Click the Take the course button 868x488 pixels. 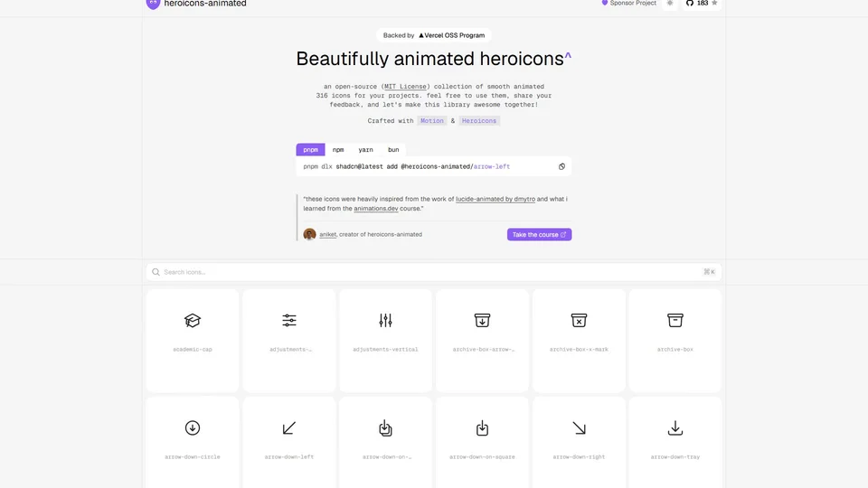point(539,235)
